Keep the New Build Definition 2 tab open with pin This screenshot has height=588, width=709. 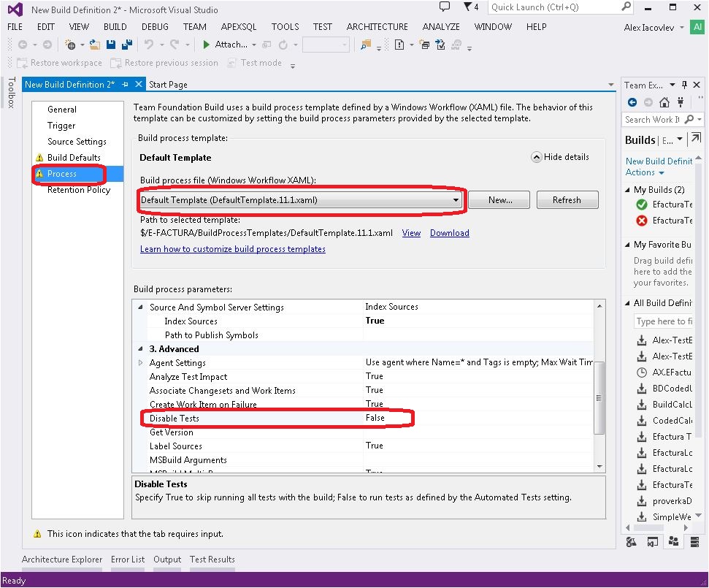[126, 85]
